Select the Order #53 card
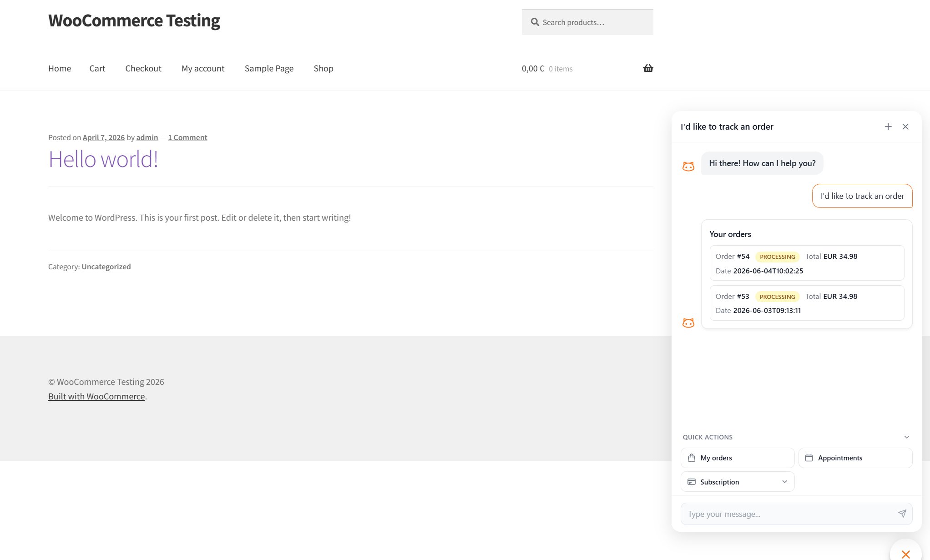 pos(807,303)
